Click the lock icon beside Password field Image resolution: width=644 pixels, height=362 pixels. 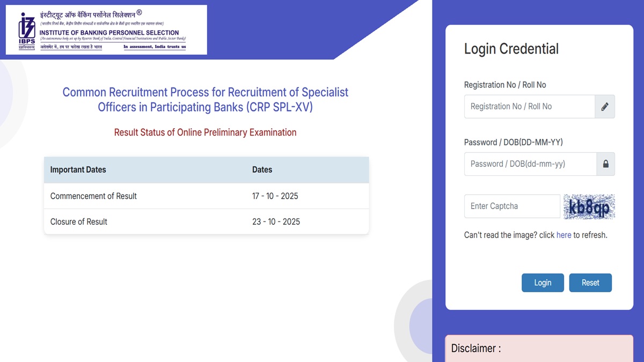[x=606, y=164]
